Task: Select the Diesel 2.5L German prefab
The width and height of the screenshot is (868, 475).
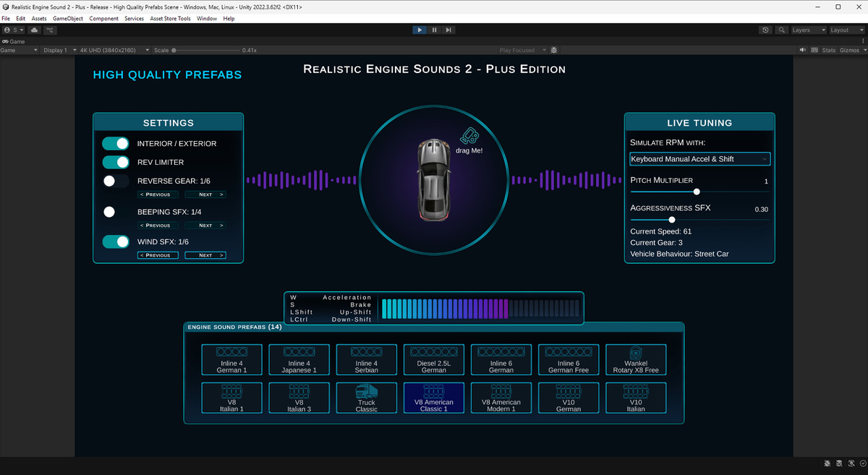Action: [x=433, y=359]
